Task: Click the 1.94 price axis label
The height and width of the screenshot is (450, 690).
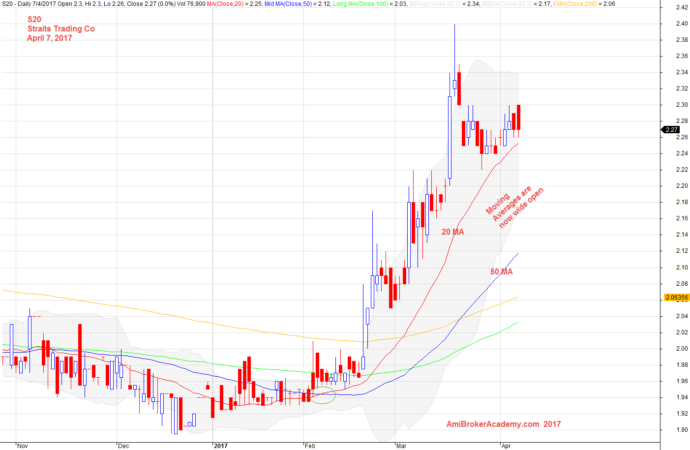Action: (682, 397)
